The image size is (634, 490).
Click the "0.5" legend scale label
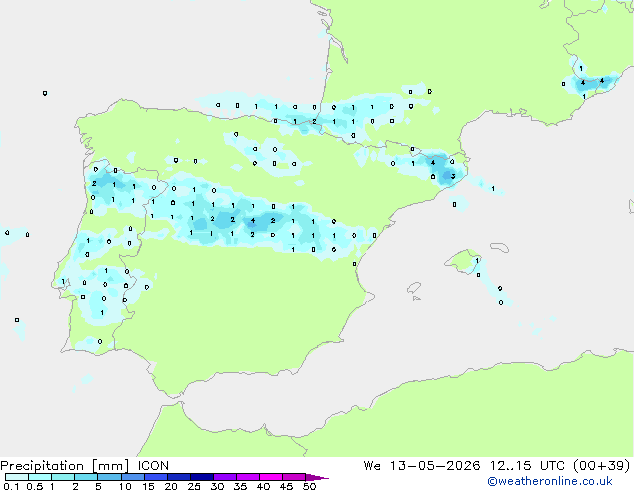pyautogui.click(x=35, y=486)
